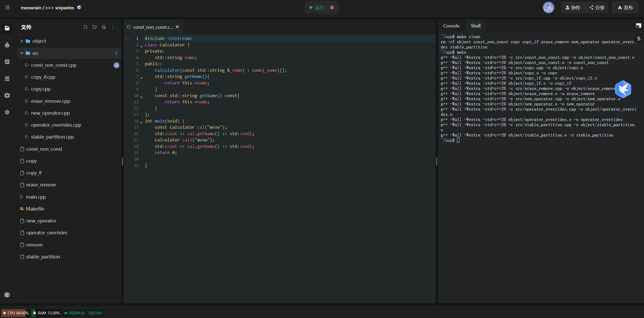Collapse the src folder

tap(22, 53)
